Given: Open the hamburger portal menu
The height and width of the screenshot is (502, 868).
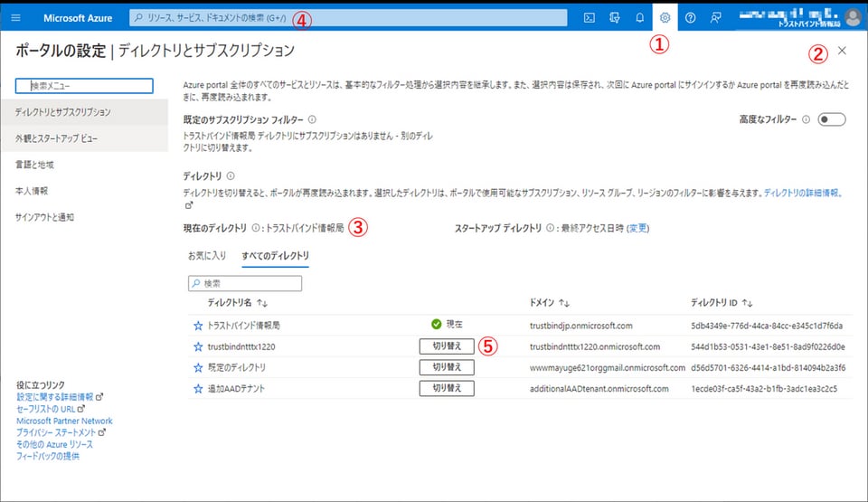Looking at the screenshot, I should pos(15,18).
